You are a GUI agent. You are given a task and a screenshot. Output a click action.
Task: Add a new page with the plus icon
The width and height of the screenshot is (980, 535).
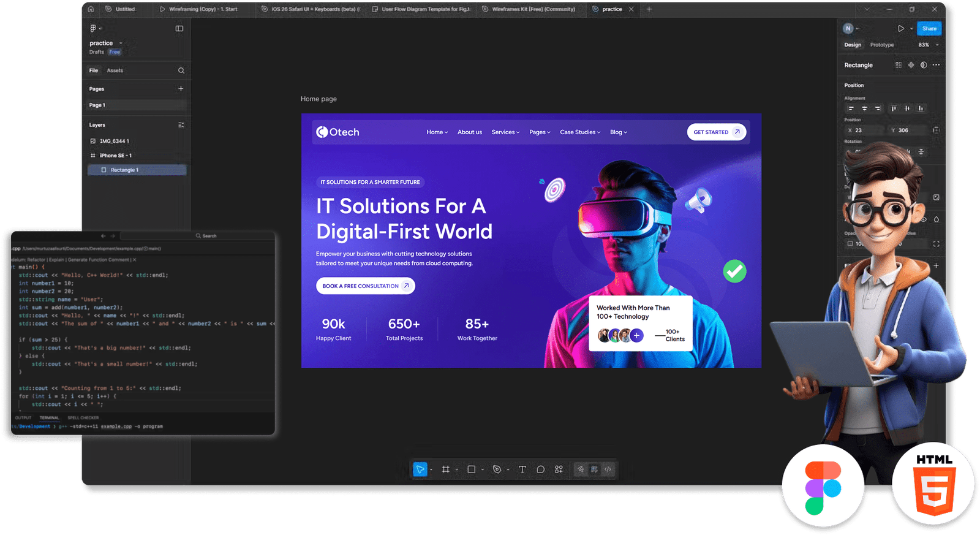(x=181, y=89)
